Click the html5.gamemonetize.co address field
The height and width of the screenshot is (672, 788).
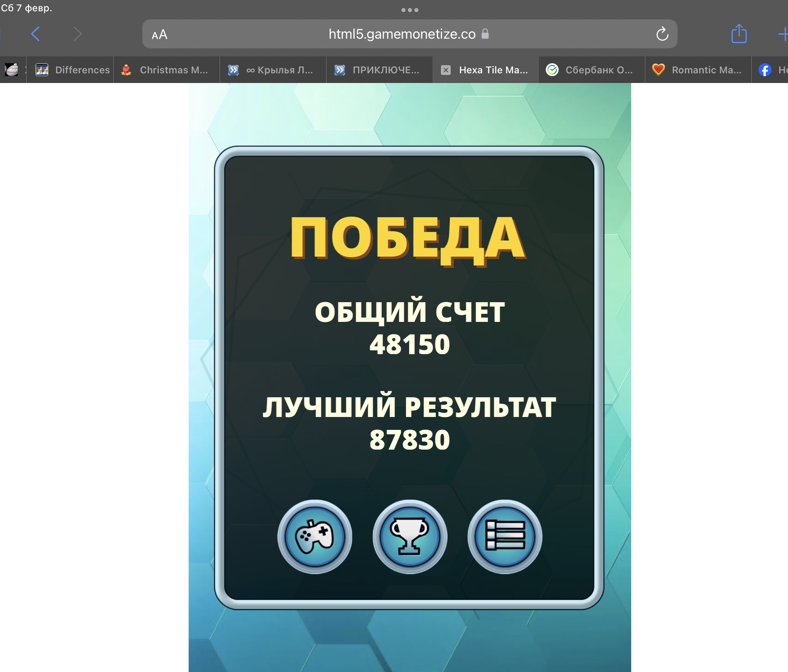tap(402, 34)
